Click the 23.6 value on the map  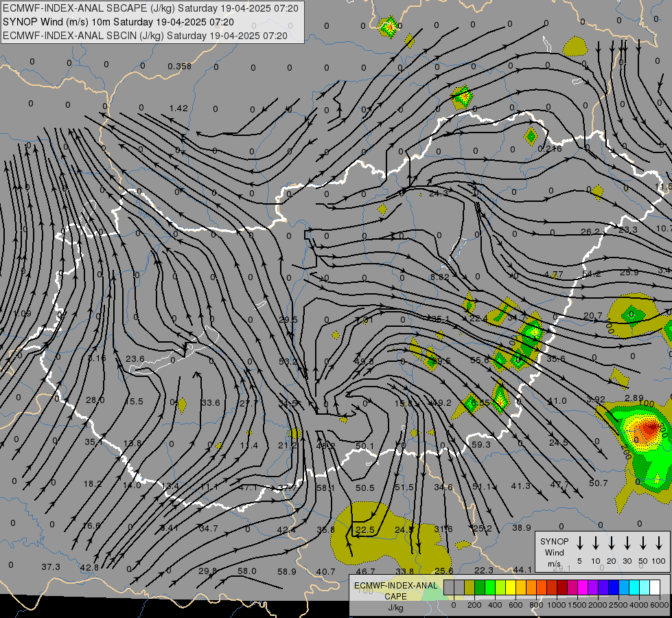tap(135, 358)
